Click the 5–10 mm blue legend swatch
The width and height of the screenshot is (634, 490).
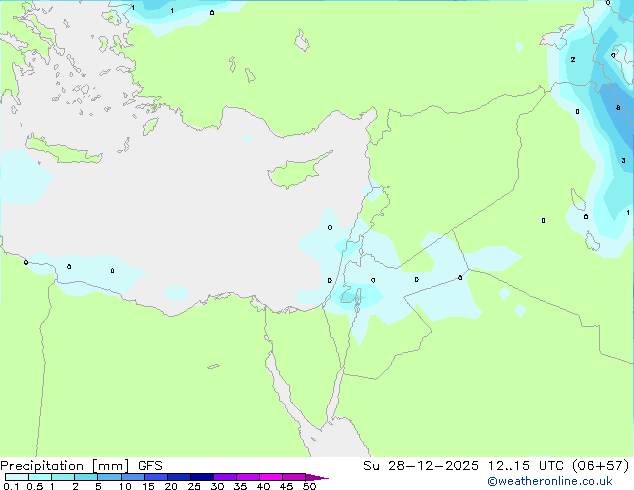[109, 477]
